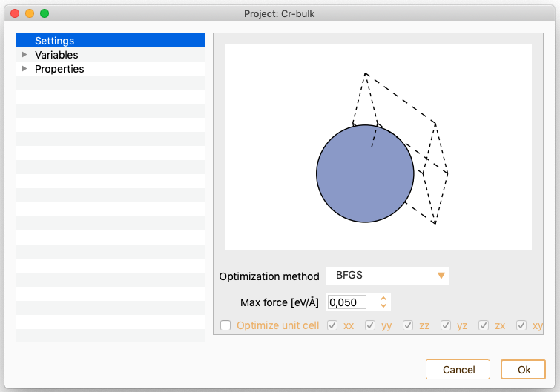
Task: Click the Max force value field
Action: point(347,302)
